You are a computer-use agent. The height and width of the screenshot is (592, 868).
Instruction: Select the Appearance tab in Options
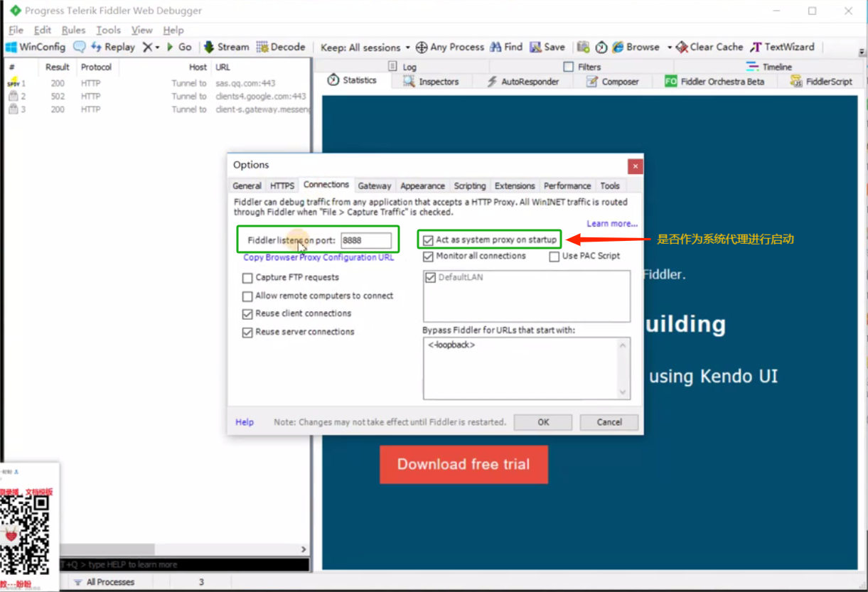tap(422, 185)
